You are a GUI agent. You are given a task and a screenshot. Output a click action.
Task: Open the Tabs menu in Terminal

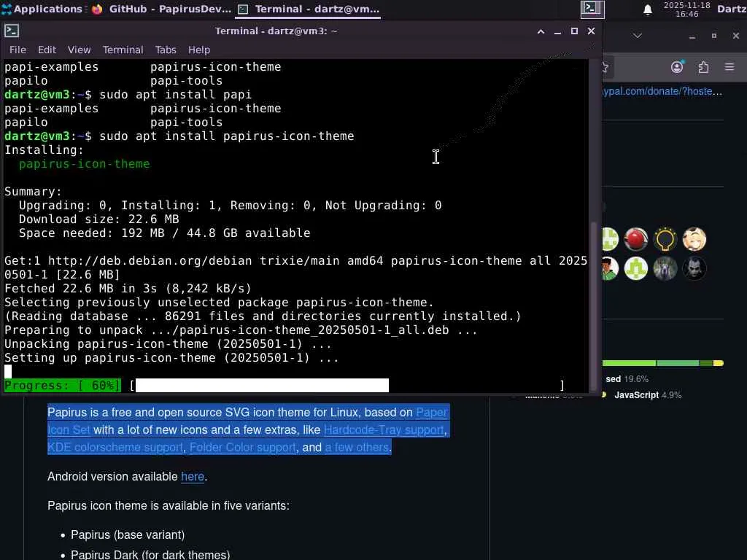pos(166,50)
